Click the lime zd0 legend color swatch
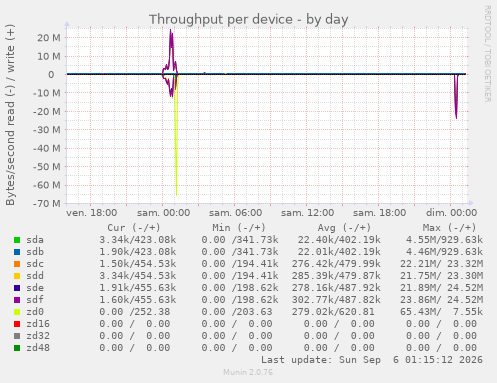Screen dimensions: 497x383 [x=17, y=312]
